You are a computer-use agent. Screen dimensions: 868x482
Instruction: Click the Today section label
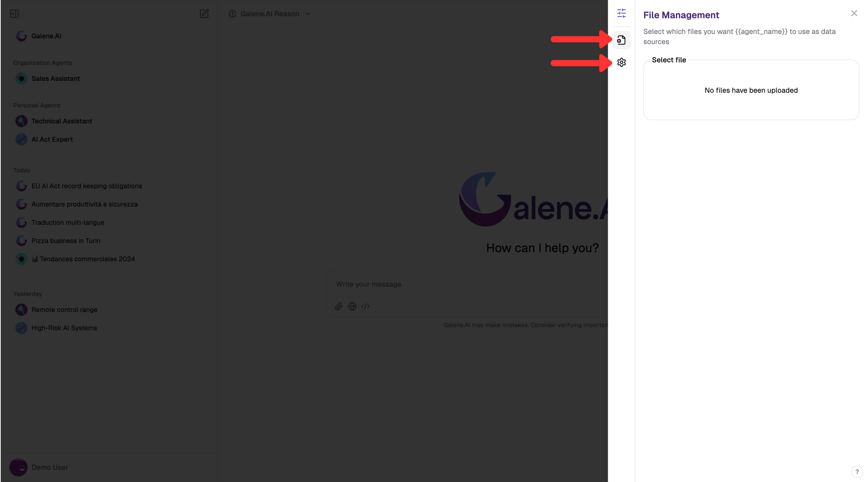click(22, 170)
